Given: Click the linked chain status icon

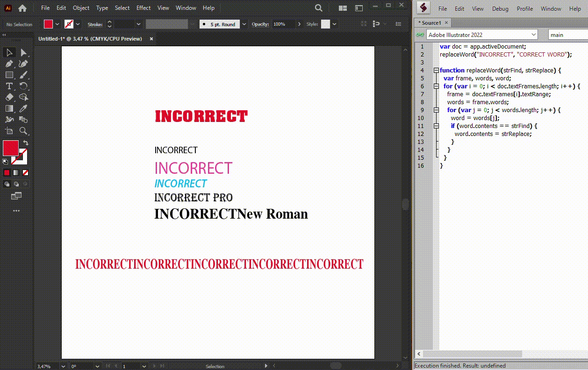Looking at the screenshot, I should click(419, 35).
